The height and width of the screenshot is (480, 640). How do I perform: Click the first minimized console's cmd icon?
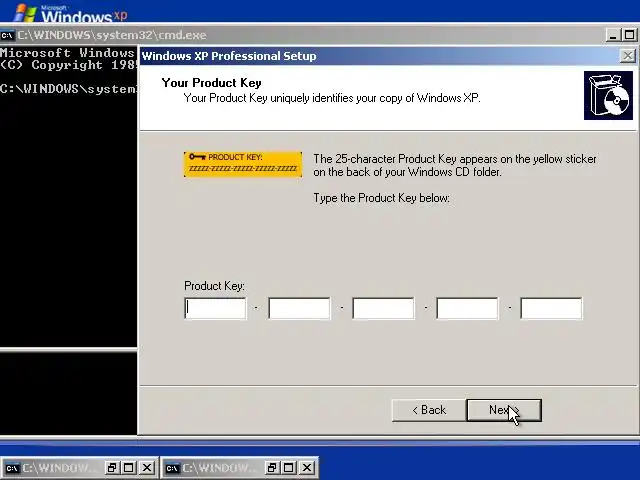[x=12, y=468]
